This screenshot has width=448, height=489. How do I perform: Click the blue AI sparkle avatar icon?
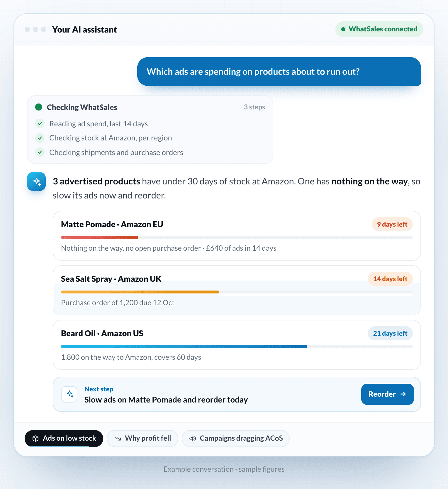36,181
